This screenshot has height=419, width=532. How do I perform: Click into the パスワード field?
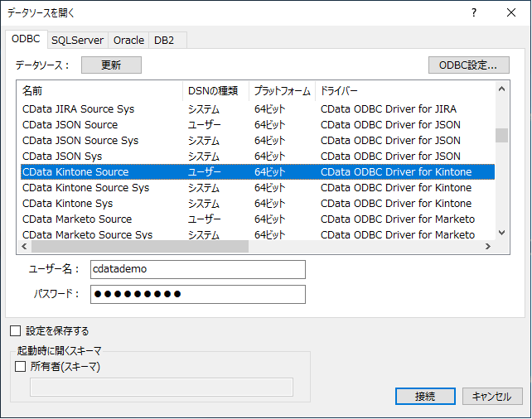point(198,294)
